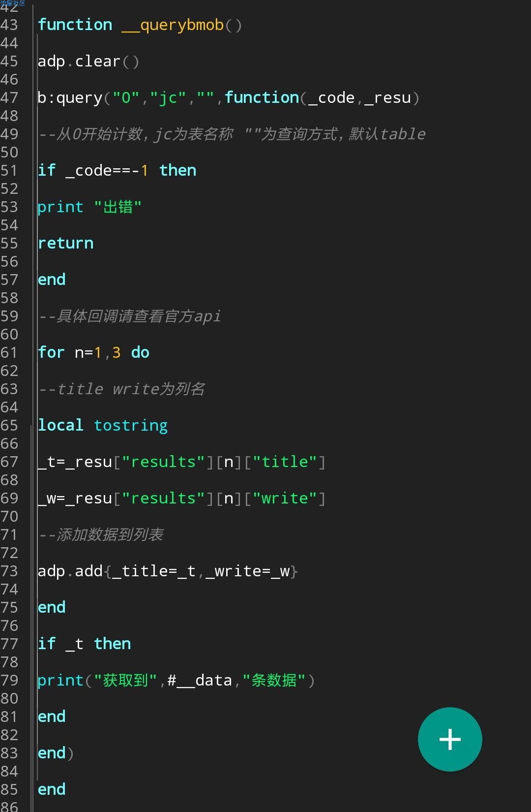Click the adp.clear() line
Viewport: 531px width, 812px height.
click(x=88, y=62)
